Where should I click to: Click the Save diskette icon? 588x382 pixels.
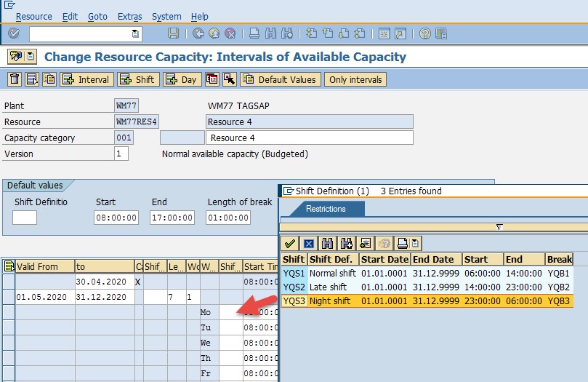173,33
